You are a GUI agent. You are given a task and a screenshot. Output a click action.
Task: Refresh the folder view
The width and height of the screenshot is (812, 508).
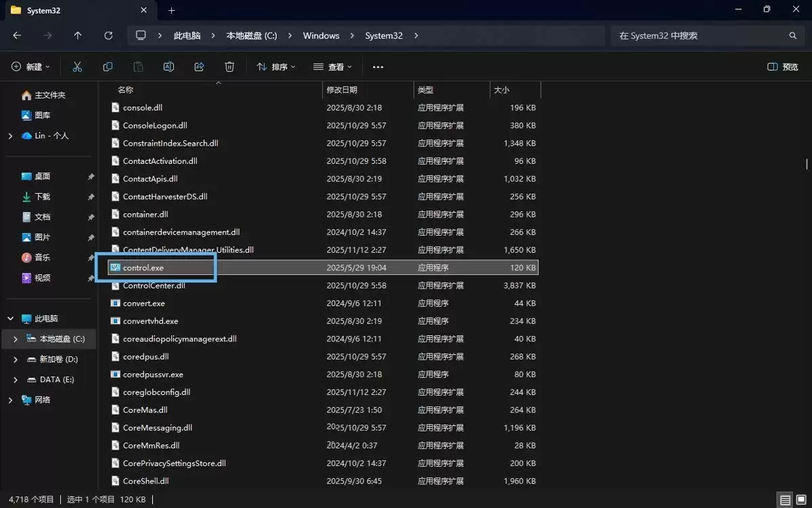coord(108,35)
